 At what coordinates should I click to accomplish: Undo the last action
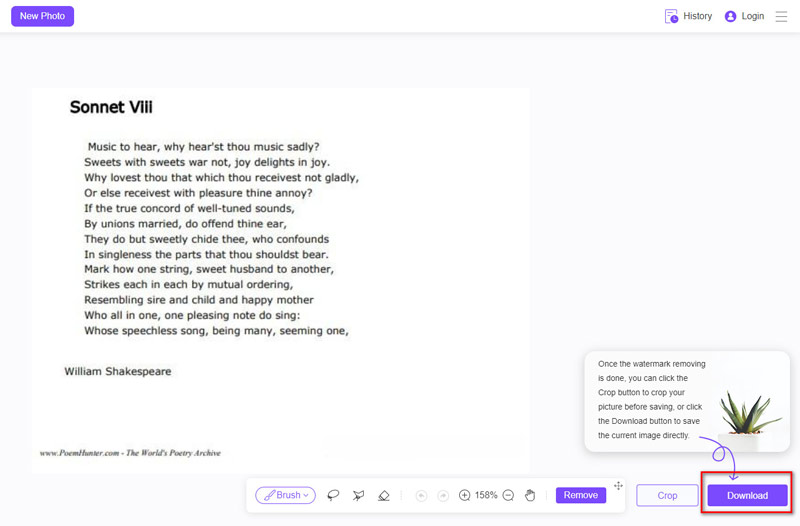pos(421,495)
